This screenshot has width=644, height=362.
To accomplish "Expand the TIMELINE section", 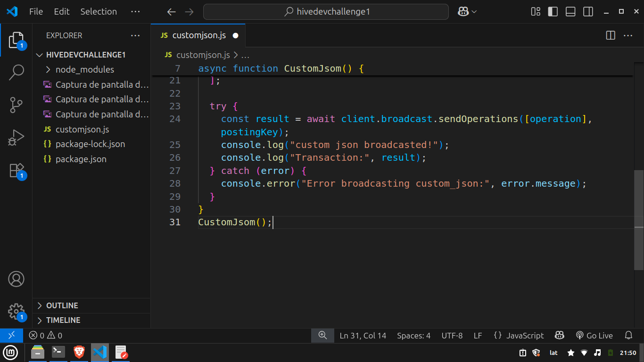I will click(63, 320).
